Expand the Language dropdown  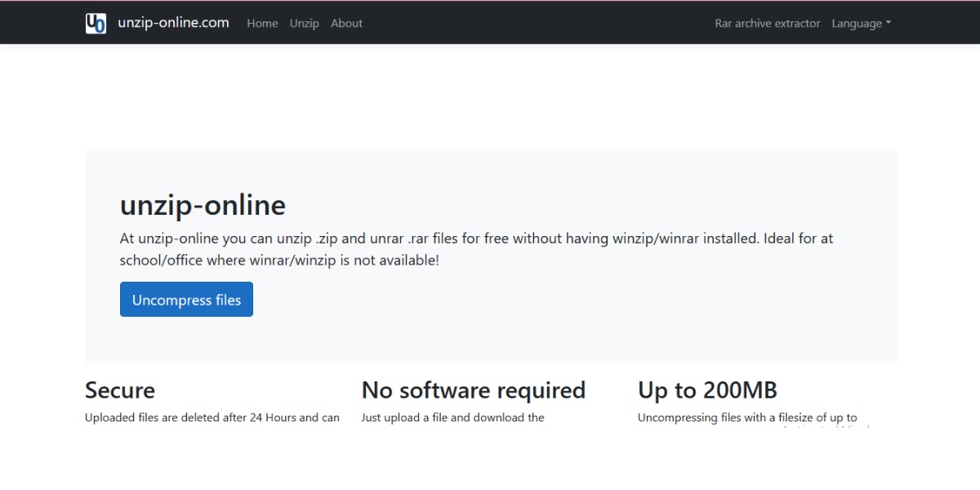[x=861, y=24]
